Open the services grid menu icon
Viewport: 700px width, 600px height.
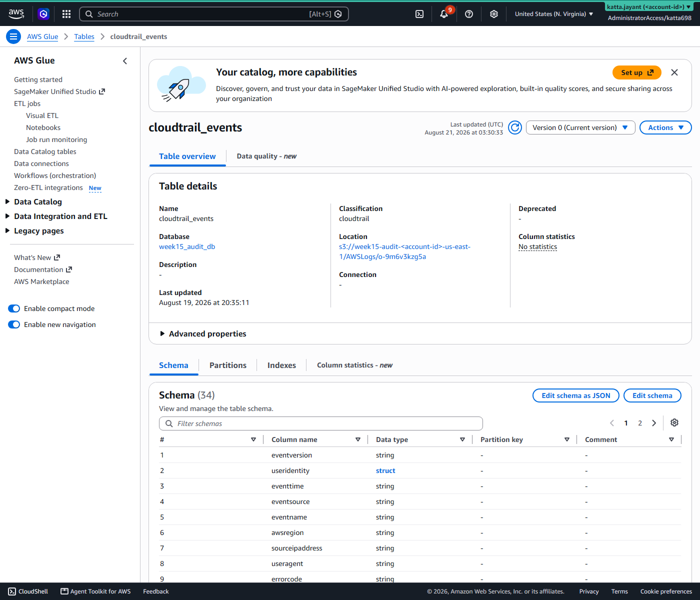pos(66,14)
